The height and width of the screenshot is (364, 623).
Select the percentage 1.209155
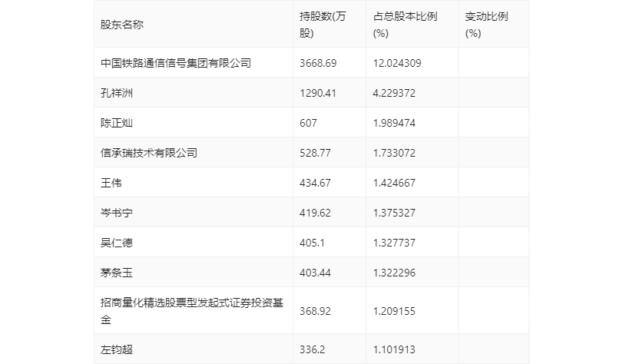(394, 311)
